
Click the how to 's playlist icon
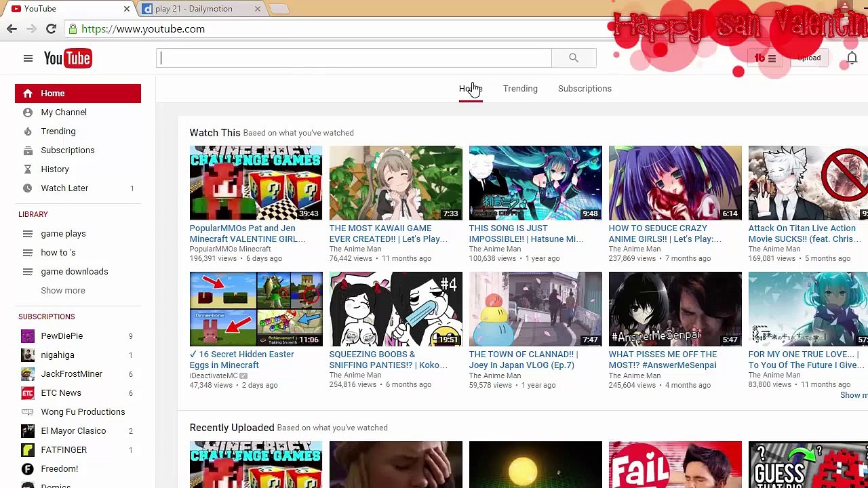pos(28,252)
